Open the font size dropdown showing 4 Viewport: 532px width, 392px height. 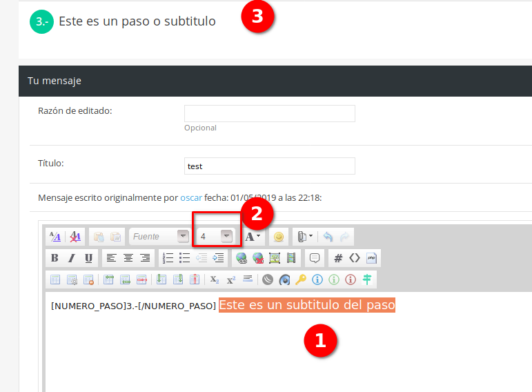point(226,236)
